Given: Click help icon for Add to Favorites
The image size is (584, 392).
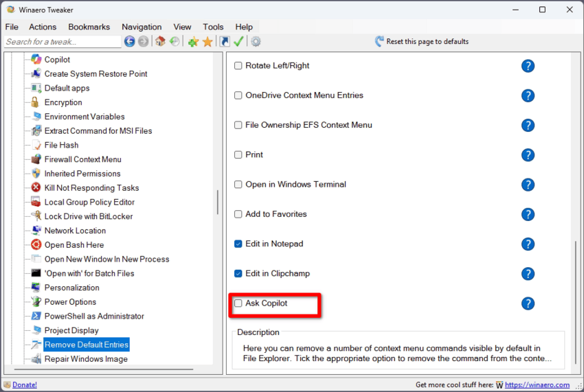Looking at the screenshot, I should click(528, 214).
